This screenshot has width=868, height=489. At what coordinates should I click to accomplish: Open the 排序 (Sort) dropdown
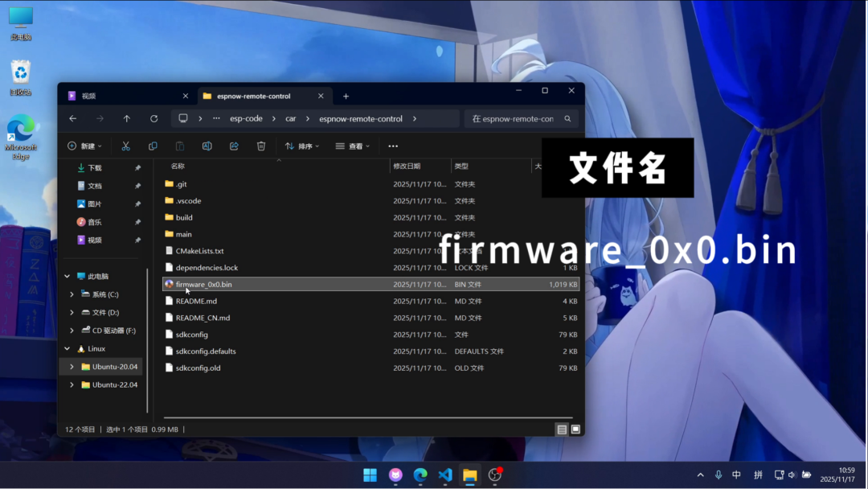coord(301,146)
